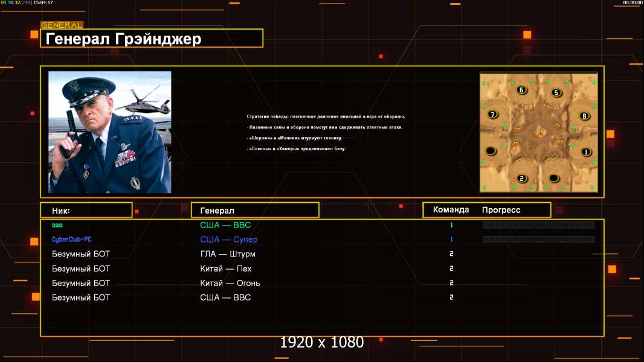Click team number 1 in ozo's row
This screenshot has height=362, width=644.
[x=451, y=225]
